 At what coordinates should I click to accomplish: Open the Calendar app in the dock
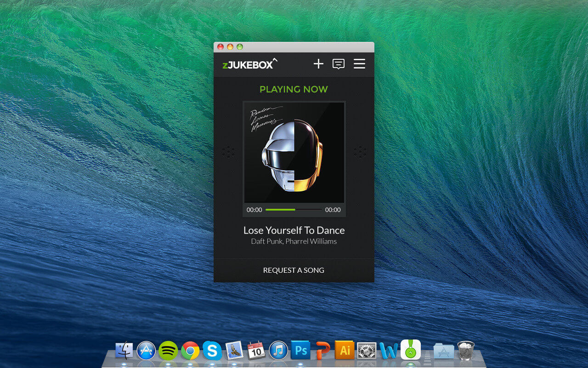click(256, 351)
